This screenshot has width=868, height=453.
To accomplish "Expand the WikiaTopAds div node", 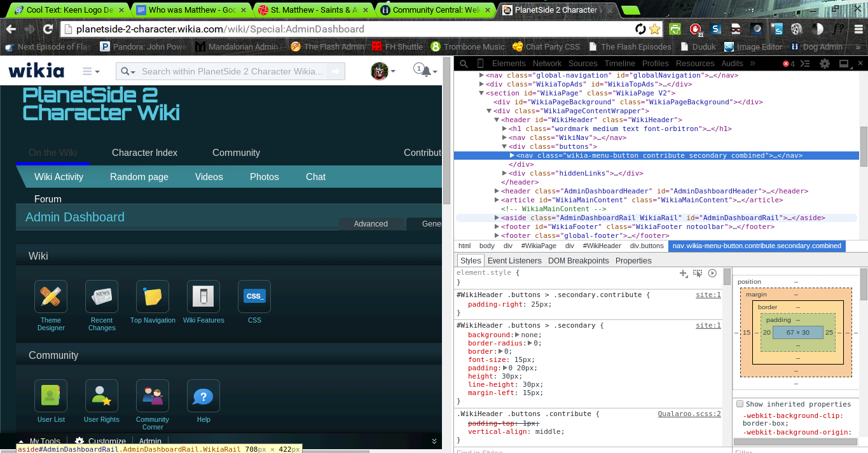I will (x=481, y=84).
